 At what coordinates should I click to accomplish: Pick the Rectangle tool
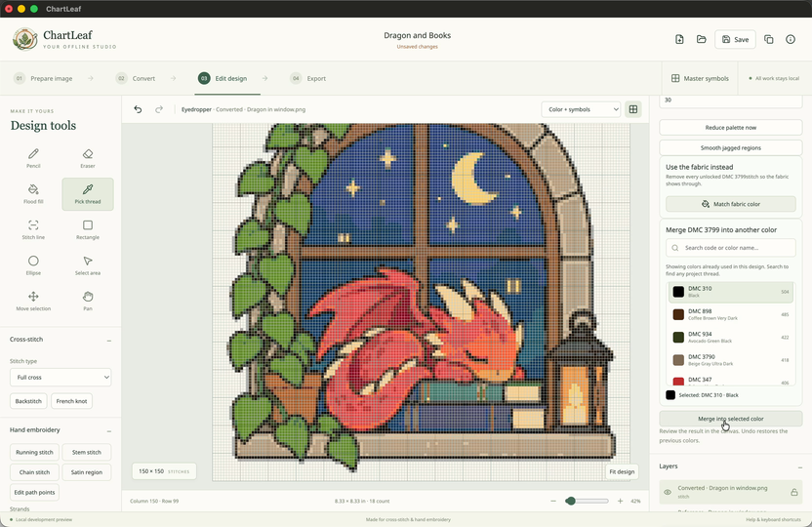pyautogui.click(x=88, y=229)
